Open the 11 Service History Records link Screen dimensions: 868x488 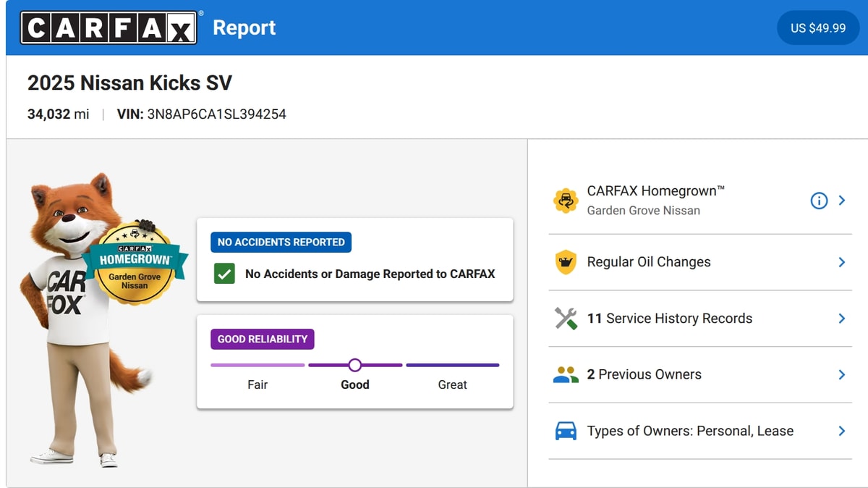click(670, 319)
